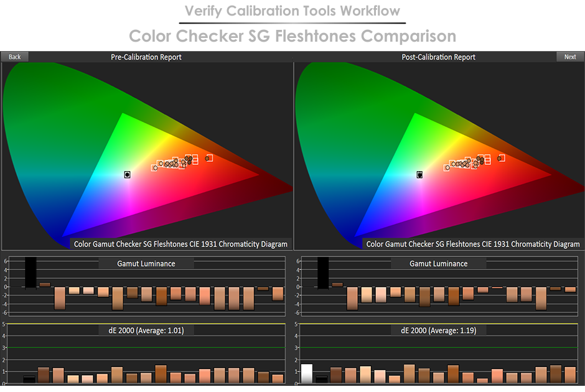Select black bar in pre-calibration luminance chart

point(30,273)
